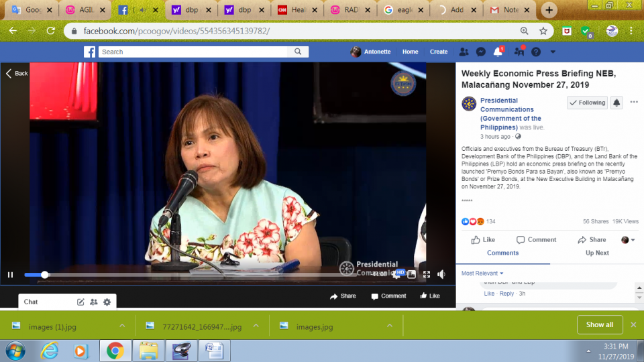Click Back to exit the video view
The height and width of the screenshot is (362, 644).
pyautogui.click(x=17, y=73)
